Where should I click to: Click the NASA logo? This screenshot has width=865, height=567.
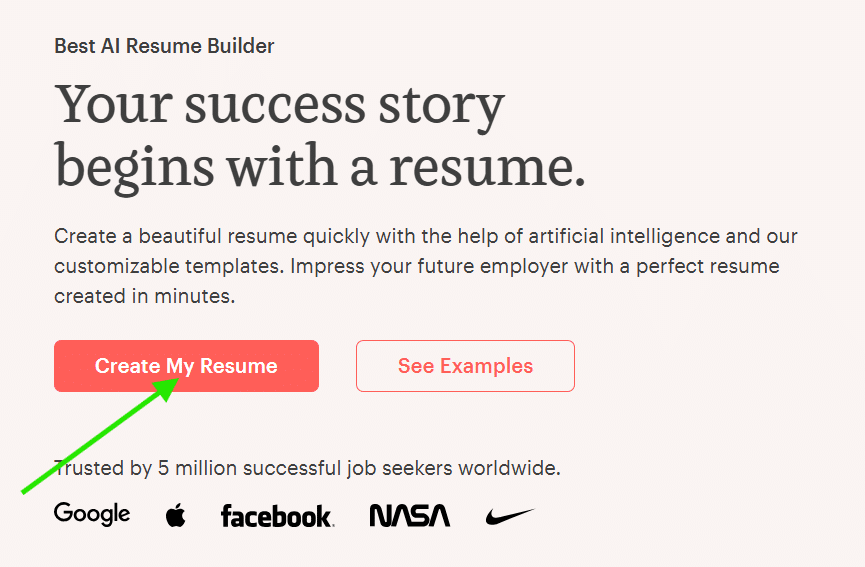coord(410,516)
